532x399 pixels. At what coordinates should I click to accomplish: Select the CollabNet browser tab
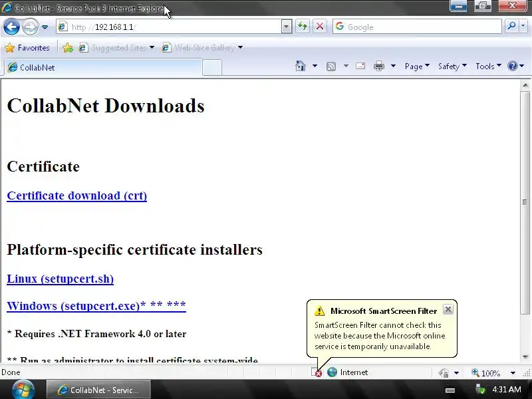click(103, 67)
